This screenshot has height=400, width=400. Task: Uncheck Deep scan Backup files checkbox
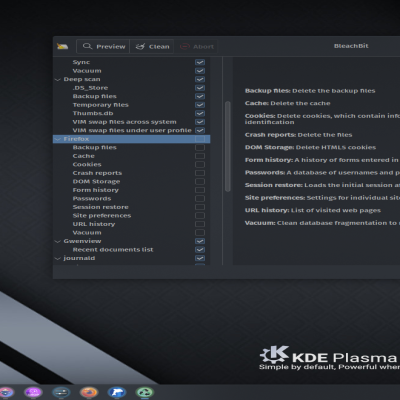pyautogui.click(x=200, y=96)
